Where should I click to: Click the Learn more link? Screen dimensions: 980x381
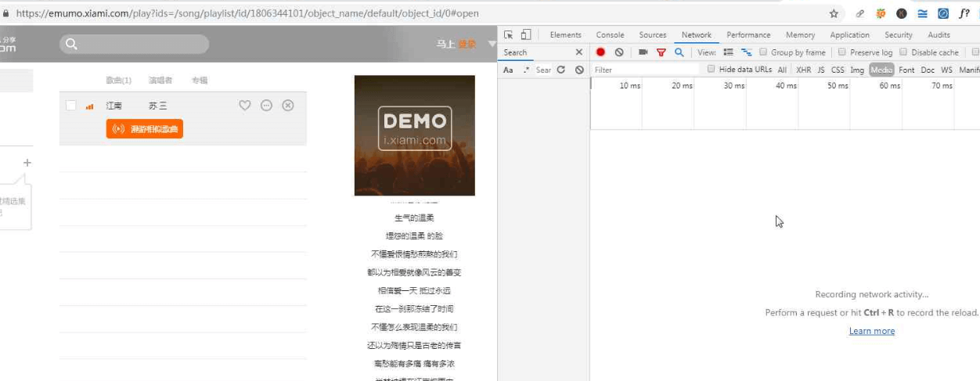click(x=872, y=331)
